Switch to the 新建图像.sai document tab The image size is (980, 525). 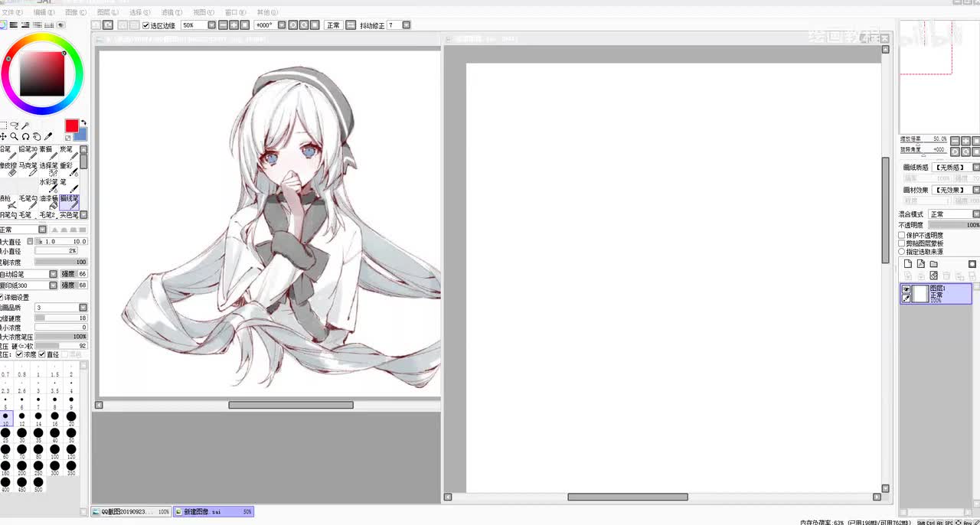214,511
